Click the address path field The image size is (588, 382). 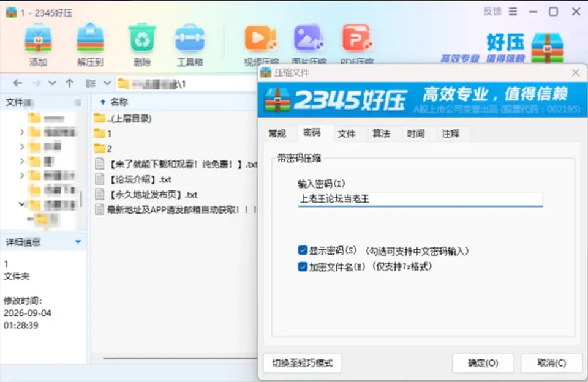(x=186, y=84)
